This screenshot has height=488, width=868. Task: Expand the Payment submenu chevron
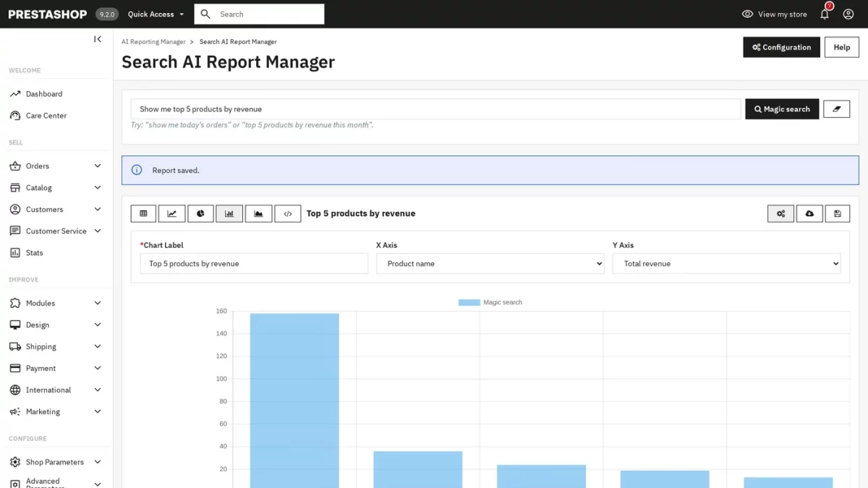click(x=98, y=369)
